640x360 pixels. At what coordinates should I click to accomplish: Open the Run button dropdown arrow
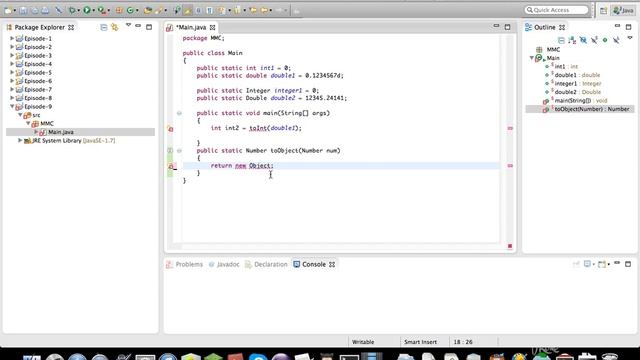coord(93,11)
